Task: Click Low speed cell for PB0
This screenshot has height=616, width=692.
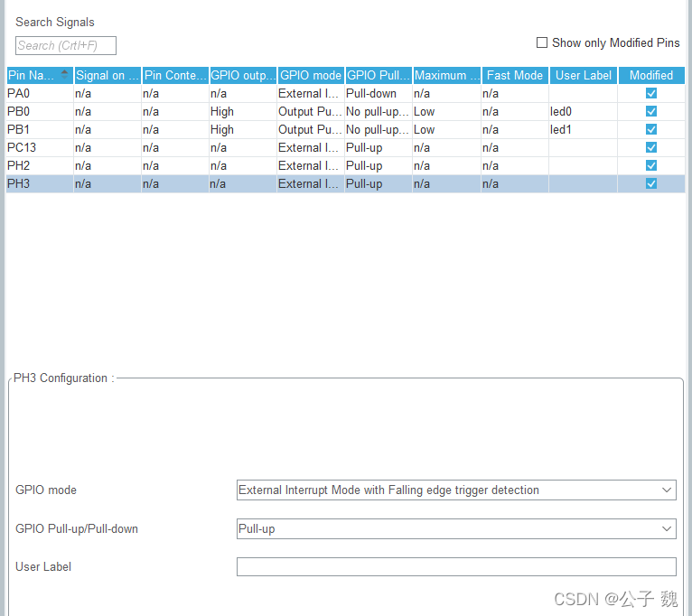Action: click(446, 112)
